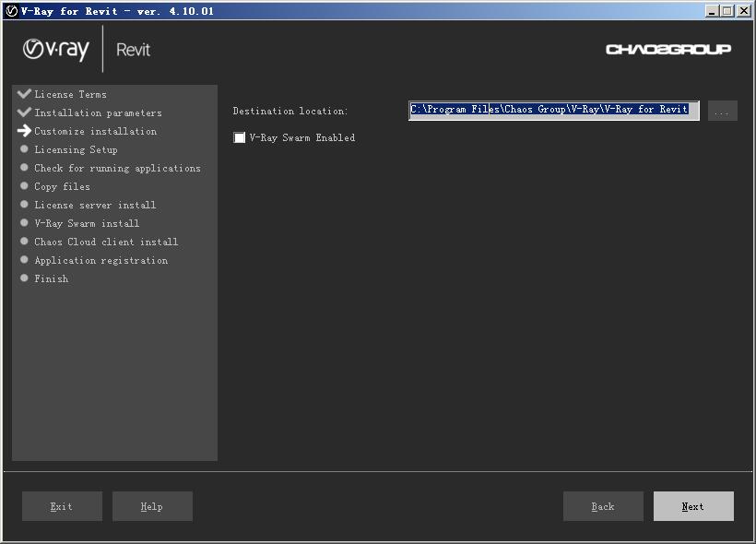Select the License server install step
Image resolution: width=756 pixels, height=544 pixels.
pyautogui.click(x=95, y=205)
